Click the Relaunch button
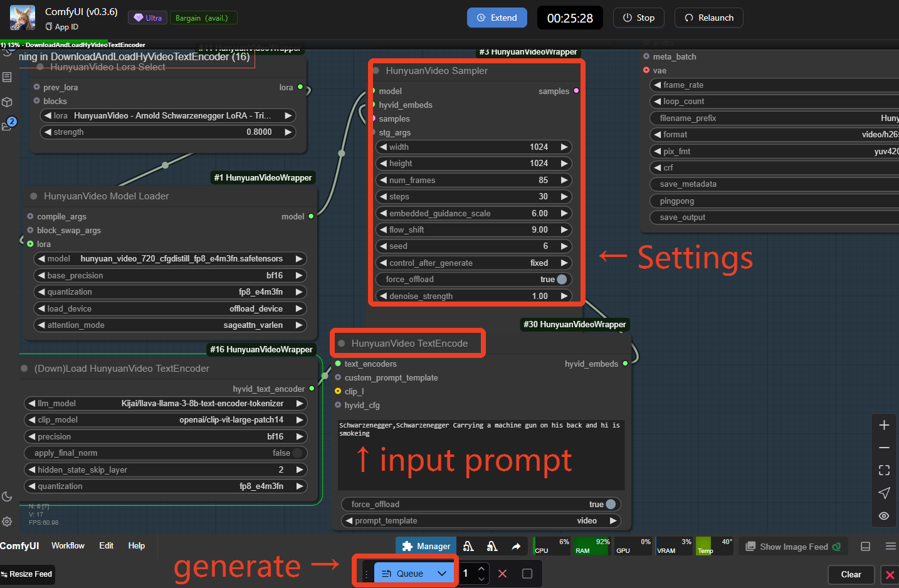The width and height of the screenshot is (899, 588). 709,18
